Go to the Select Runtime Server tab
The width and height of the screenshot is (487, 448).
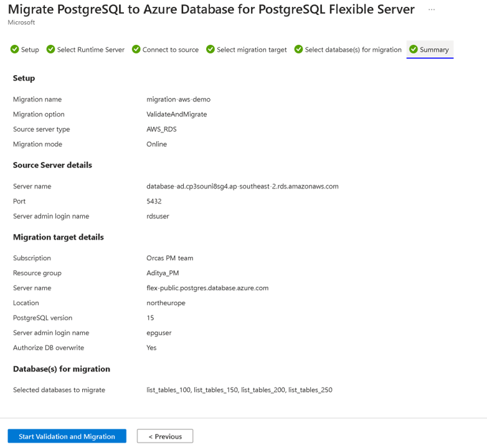point(85,50)
